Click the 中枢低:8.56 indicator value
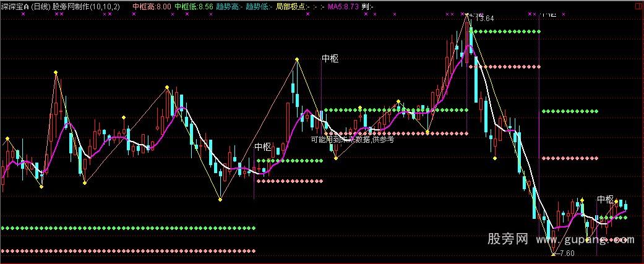 click(x=194, y=6)
